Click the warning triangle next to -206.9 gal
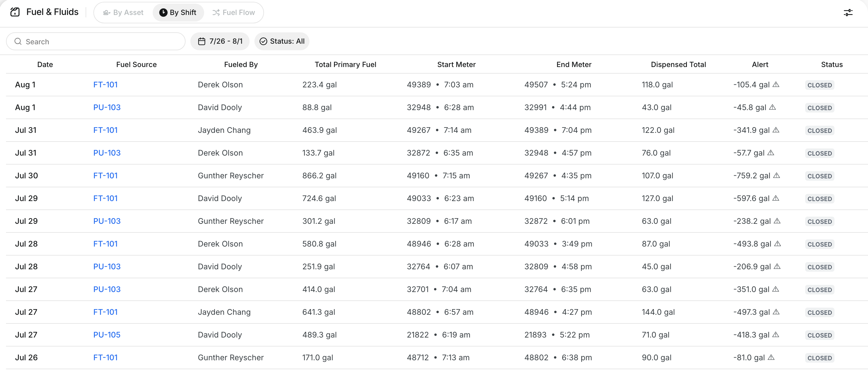This screenshot has height=383, width=868. (x=777, y=266)
